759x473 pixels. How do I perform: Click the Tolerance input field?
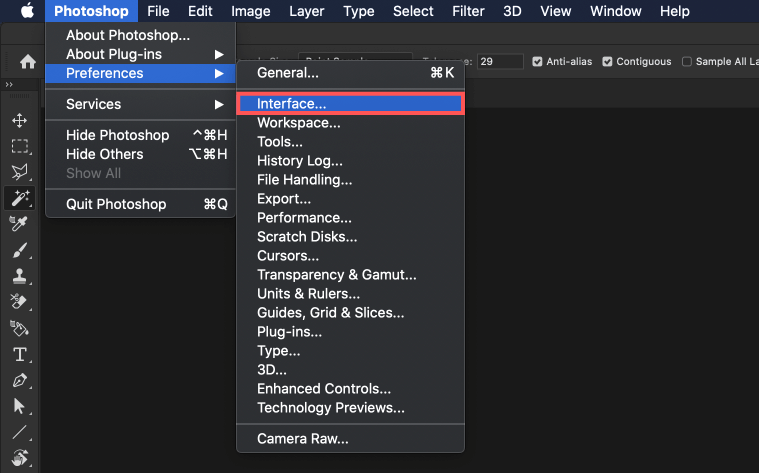(x=500, y=61)
